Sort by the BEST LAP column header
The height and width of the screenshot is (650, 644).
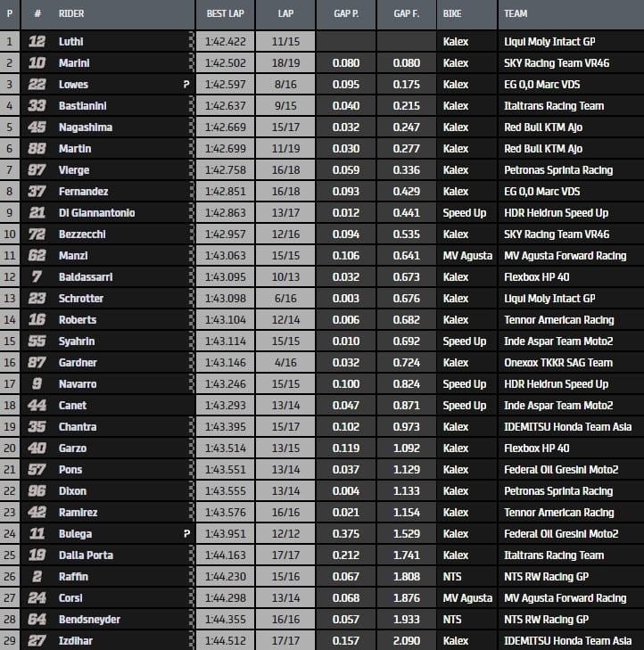[x=225, y=13]
